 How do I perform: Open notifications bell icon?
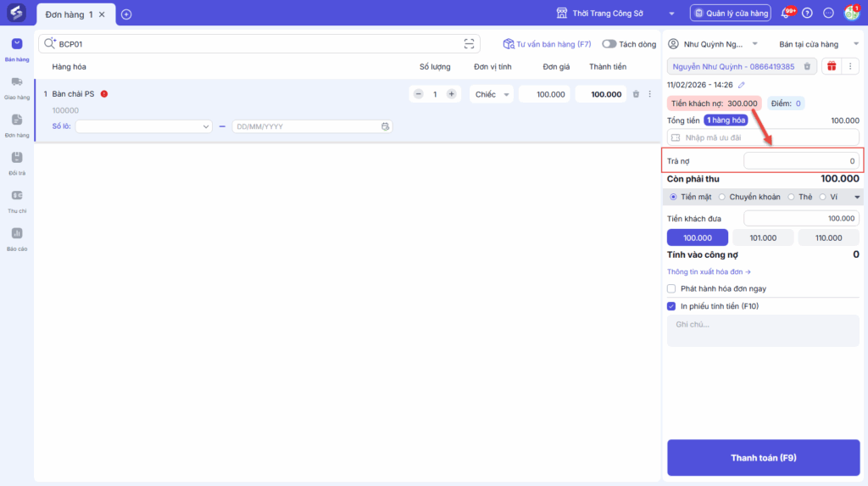click(786, 13)
